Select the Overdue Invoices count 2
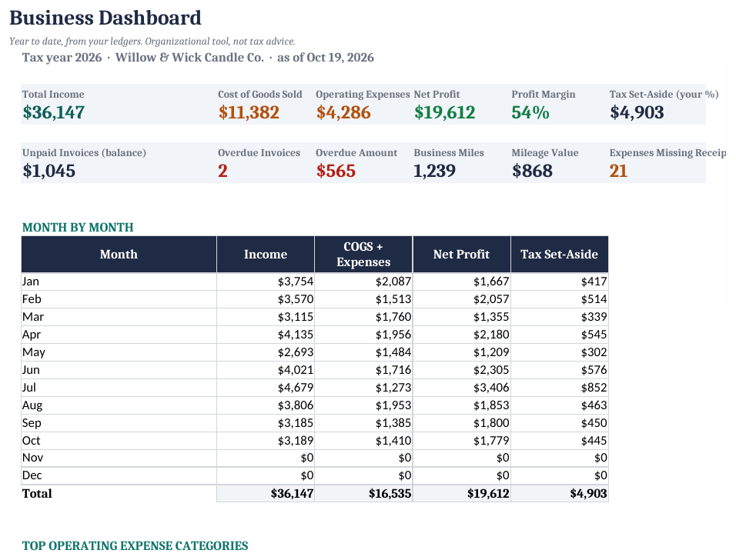This screenshot has width=736, height=560. [x=222, y=171]
